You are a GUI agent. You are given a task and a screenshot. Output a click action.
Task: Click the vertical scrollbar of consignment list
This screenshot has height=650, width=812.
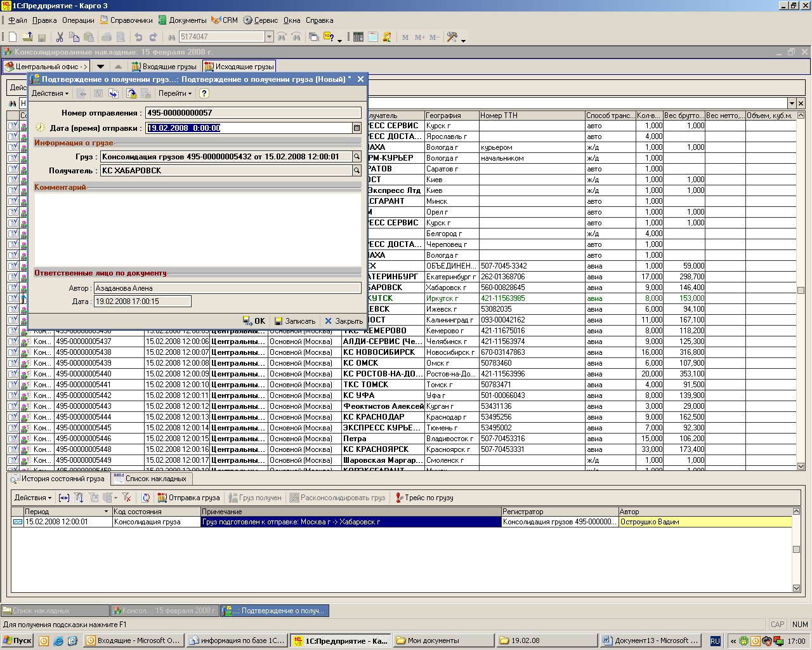pos(801,292)
